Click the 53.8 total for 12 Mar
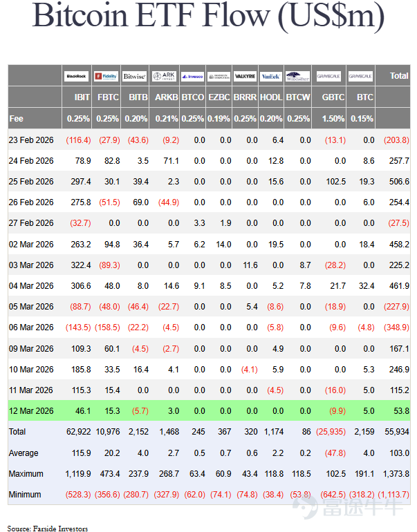This screenshot has height=532, width=417. pyautogui.click(x=401, y=411)
